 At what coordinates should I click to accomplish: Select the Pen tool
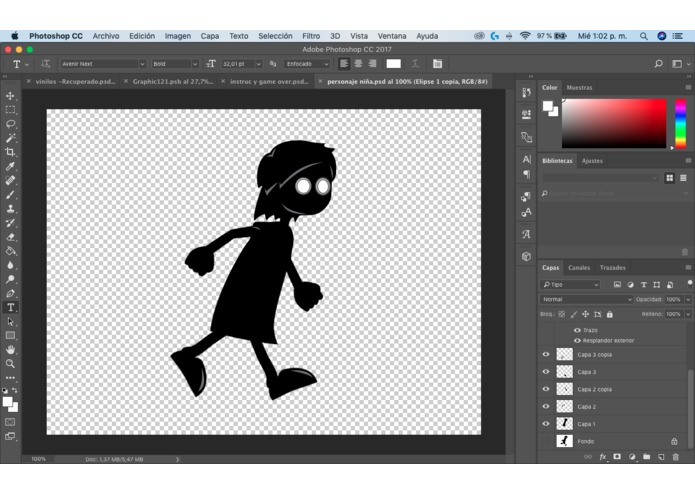(x=10, y=293)
